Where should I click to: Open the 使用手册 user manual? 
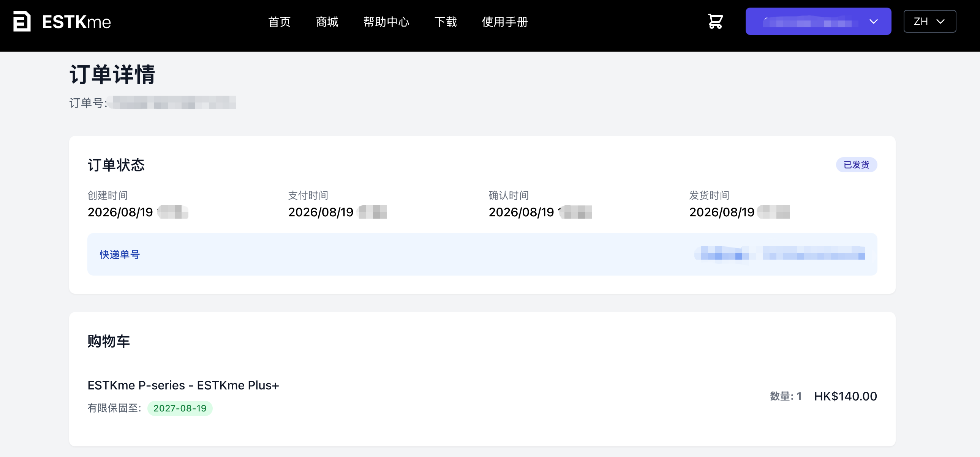[505, 22]
